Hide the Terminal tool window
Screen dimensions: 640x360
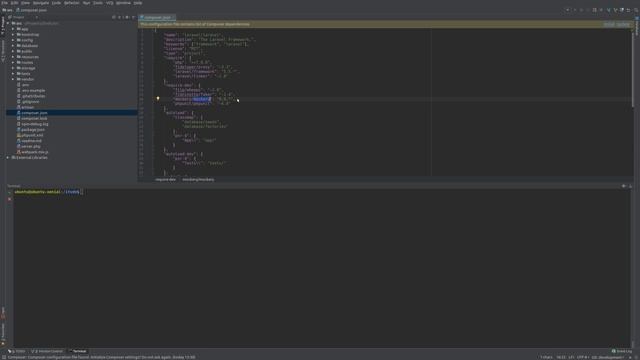pyautogui.click(x=630, y=186)
